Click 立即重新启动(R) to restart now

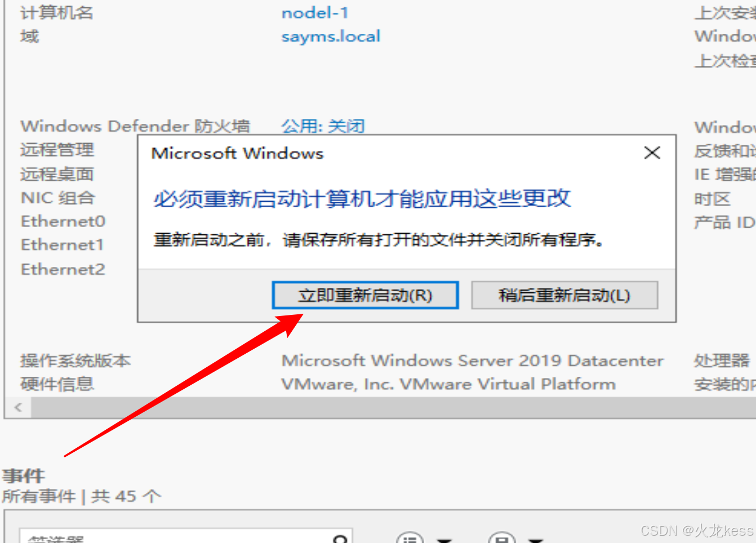[x=365, y=295]
